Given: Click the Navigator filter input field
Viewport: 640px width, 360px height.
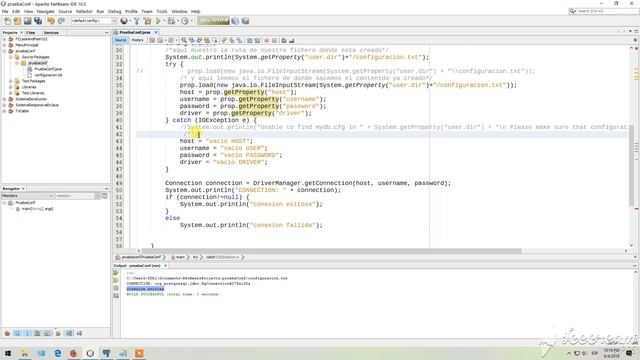Looking at the screenshot, I should pyautogui.click(x=75, y=196).
